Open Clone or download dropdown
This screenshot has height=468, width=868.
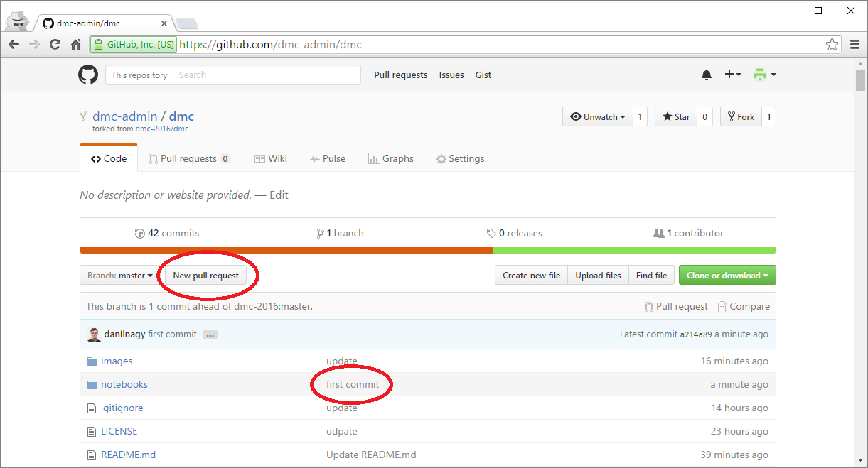727,276
